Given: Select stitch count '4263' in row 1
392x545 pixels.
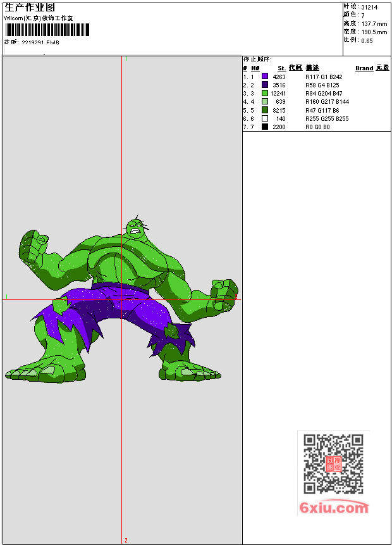Looking at the screenshot, I should 279,77.
